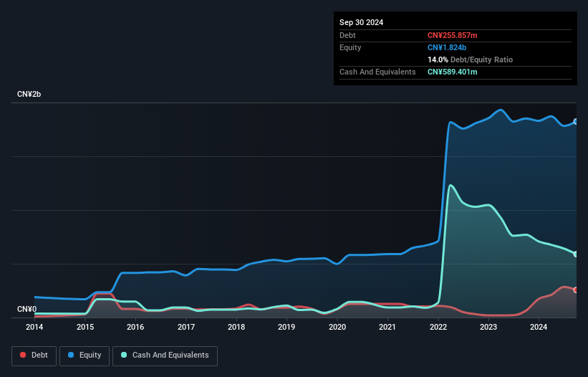Click the 2017 axis label
Screen dimensions: 588x377
coord(186,327)
